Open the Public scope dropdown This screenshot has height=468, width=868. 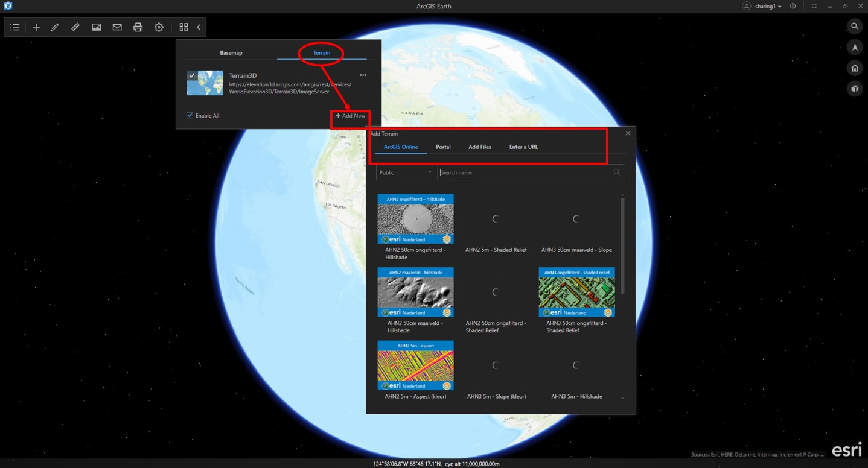click(x=406, y=172)
